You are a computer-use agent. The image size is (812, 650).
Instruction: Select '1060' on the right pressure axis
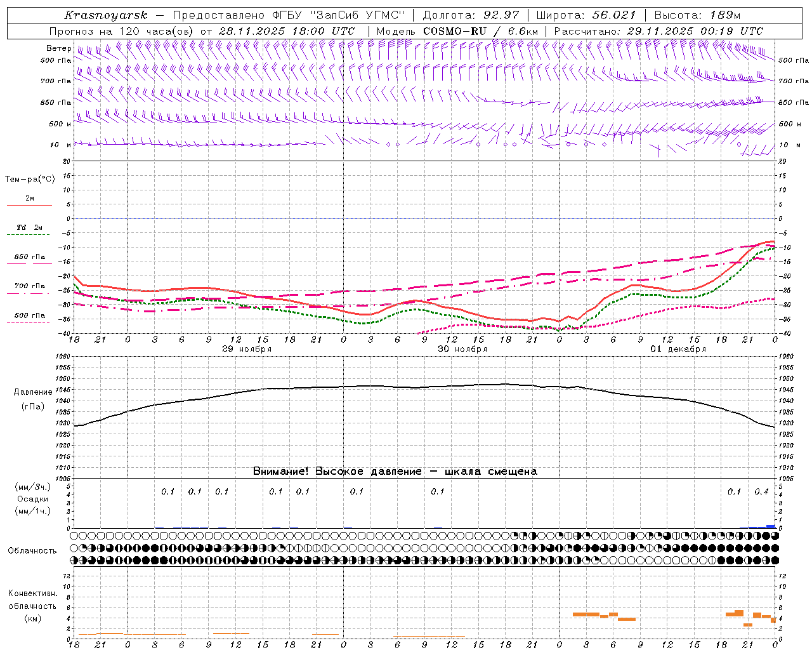click(x=785, y=357)
